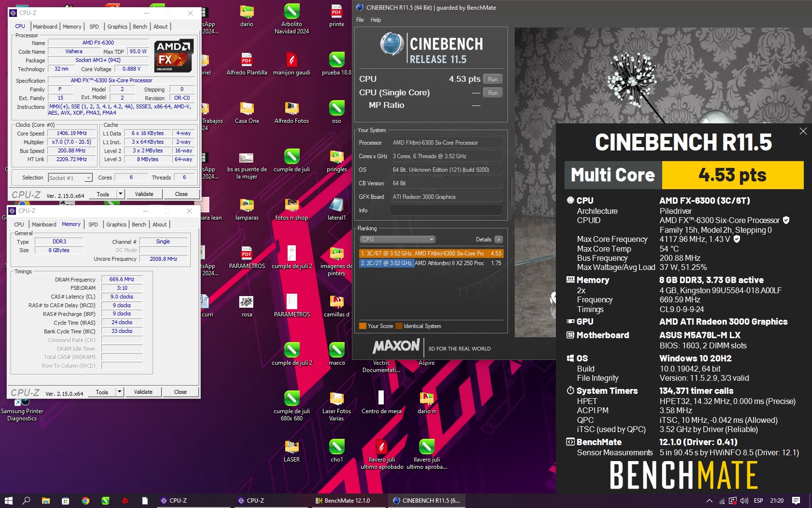812x508 pixels.
Task: Click the Cinebench Info input field
Action: click(446, 210)
